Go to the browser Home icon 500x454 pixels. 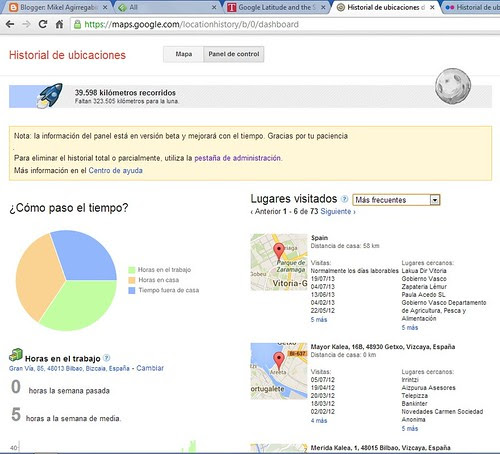point(59,24)
